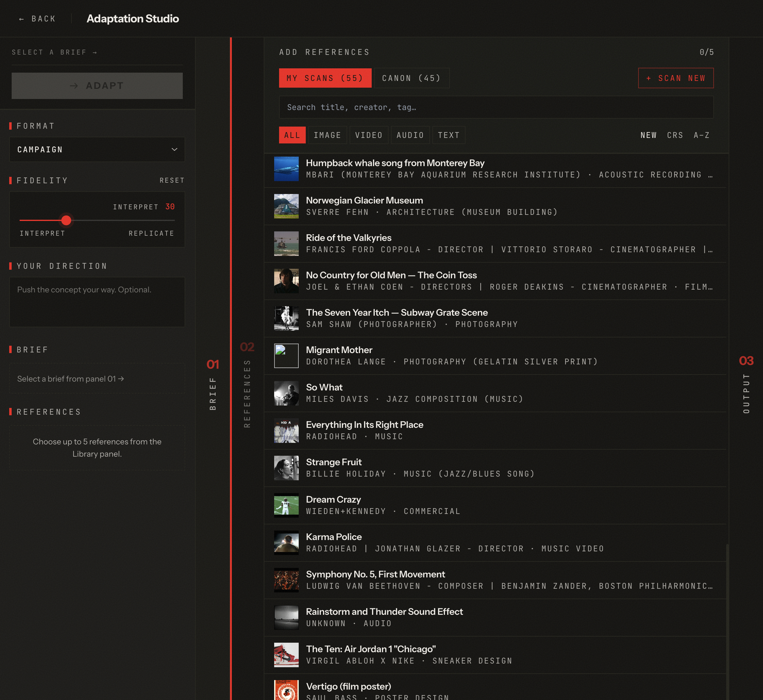
Task: Select the Humpback whale song thumbnail
Action: click(x=286, y=169)
